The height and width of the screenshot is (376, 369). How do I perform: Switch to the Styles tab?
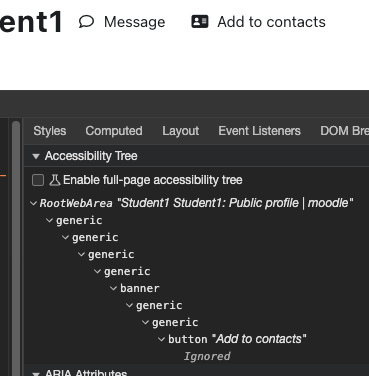(x=50, y=131)
